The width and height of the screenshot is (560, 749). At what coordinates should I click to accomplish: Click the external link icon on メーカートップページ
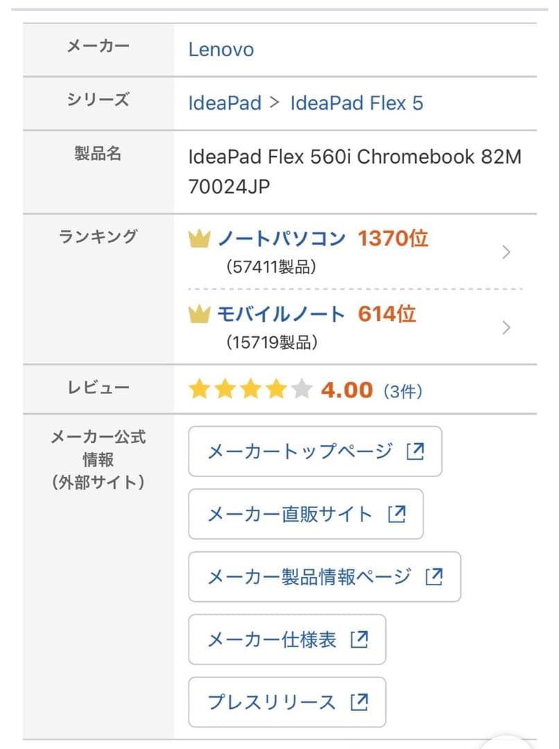[x=415, y=451]
